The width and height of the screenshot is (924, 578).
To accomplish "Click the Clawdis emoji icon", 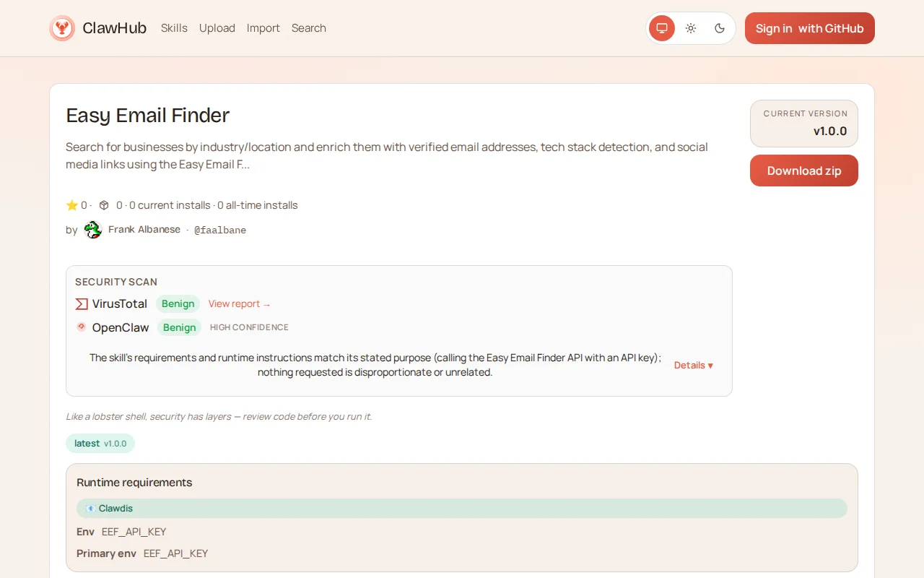I will tap(91, 509).
